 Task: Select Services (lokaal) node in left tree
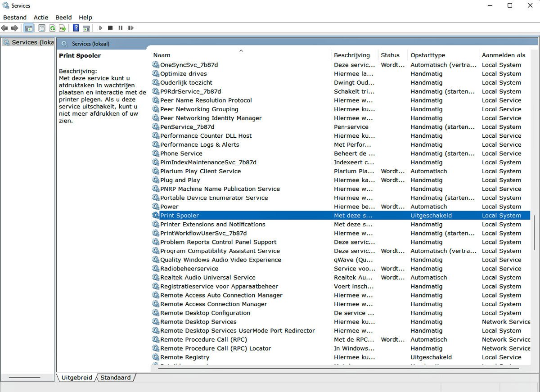coord(29,42)
